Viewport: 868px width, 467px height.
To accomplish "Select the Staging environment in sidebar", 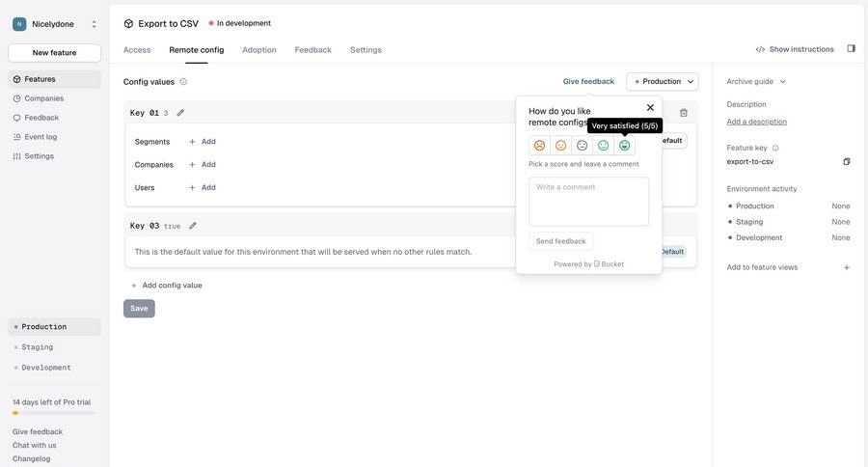I will click(x=54, y=347).
